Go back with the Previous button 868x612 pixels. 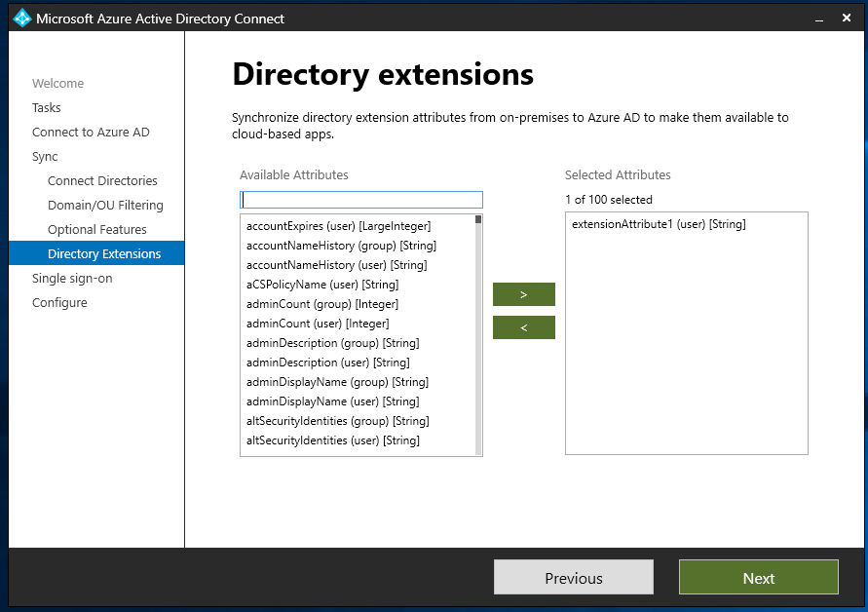pyautogui.click(x=573, y=578)
